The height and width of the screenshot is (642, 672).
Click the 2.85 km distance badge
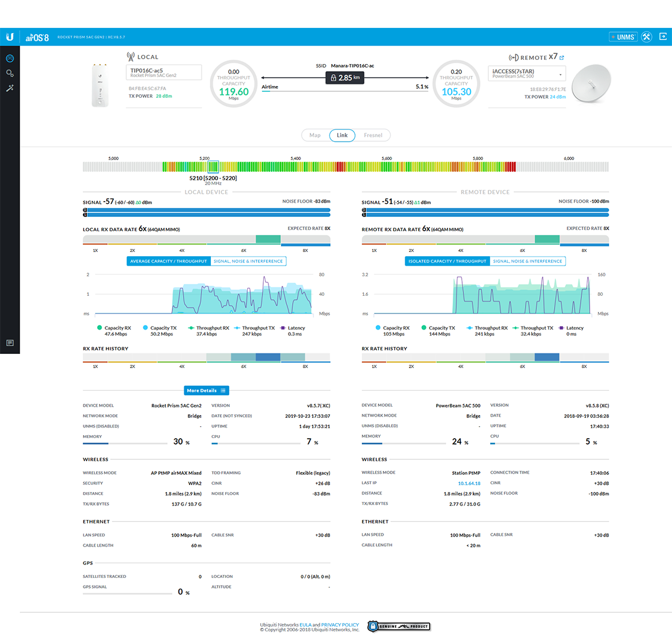[x=345, y=78]
